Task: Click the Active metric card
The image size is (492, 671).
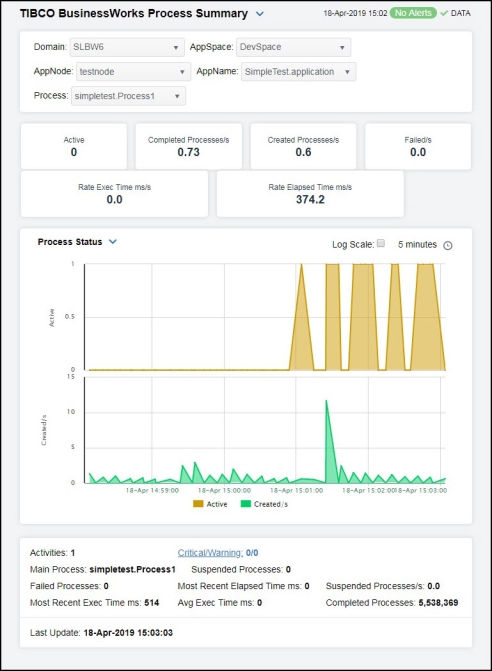Action: tap(74, 146)
